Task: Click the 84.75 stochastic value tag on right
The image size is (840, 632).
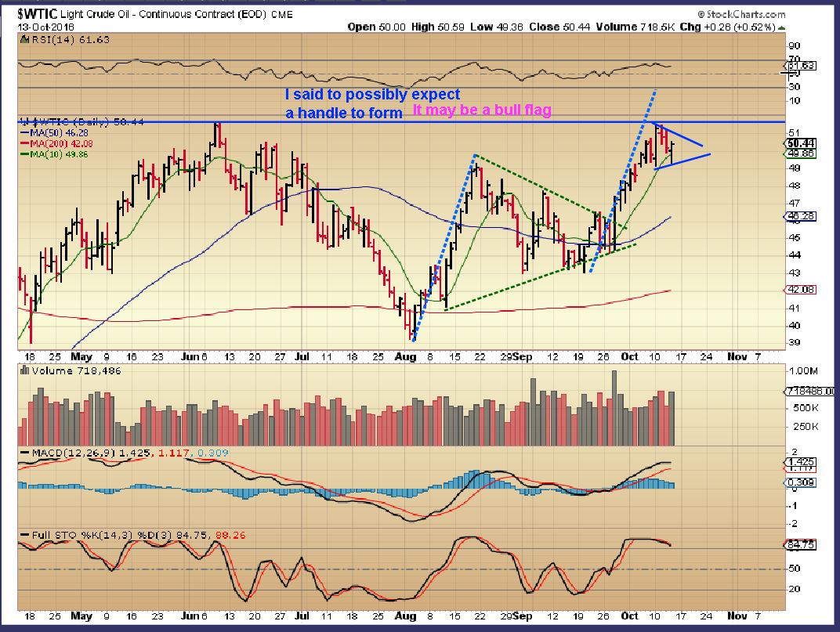Action: pyautogui.click(x=801, y=545)
